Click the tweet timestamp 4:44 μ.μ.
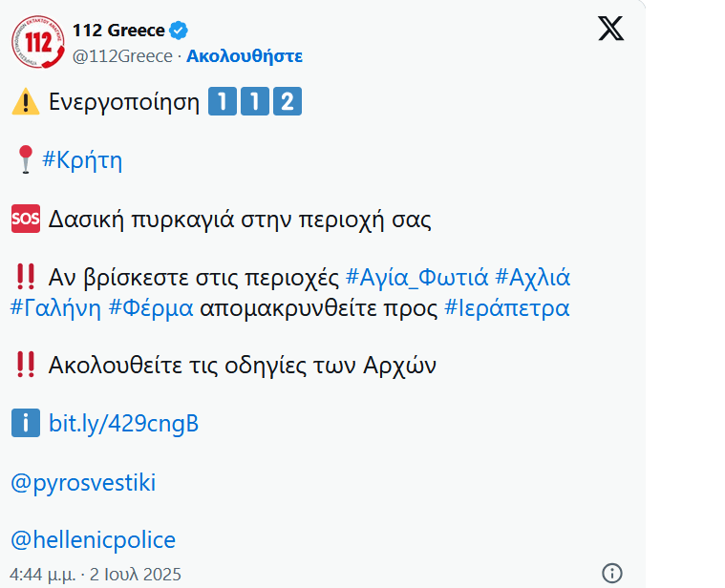 coord(45,575)
